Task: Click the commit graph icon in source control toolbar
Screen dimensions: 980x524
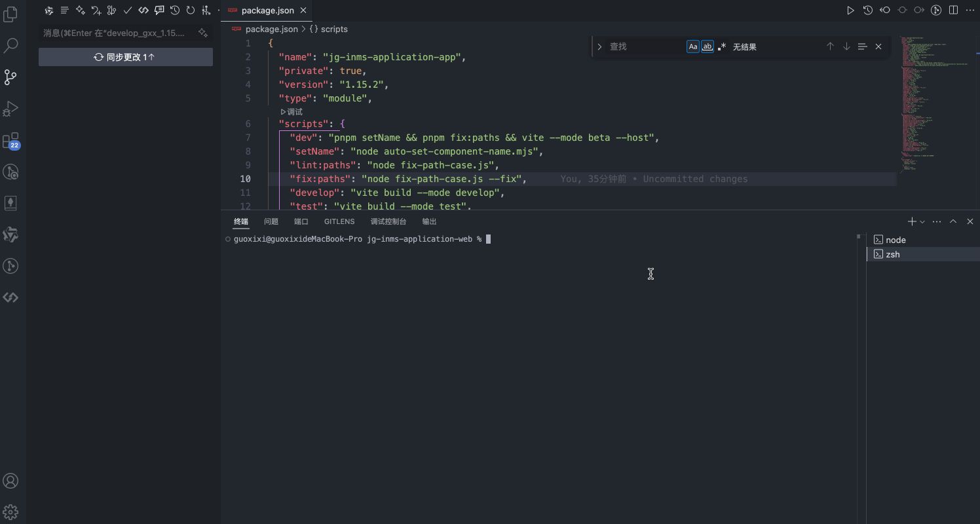Action: 206,10
